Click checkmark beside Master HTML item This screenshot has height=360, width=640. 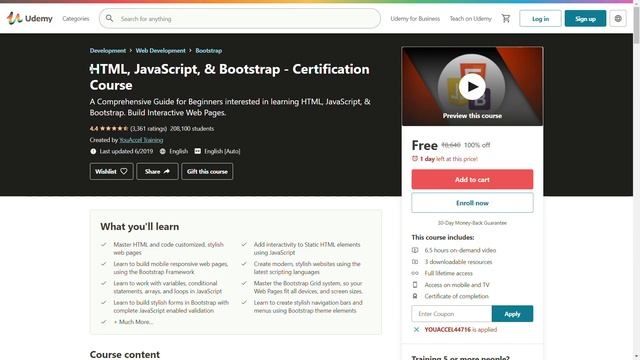(104, 244)
